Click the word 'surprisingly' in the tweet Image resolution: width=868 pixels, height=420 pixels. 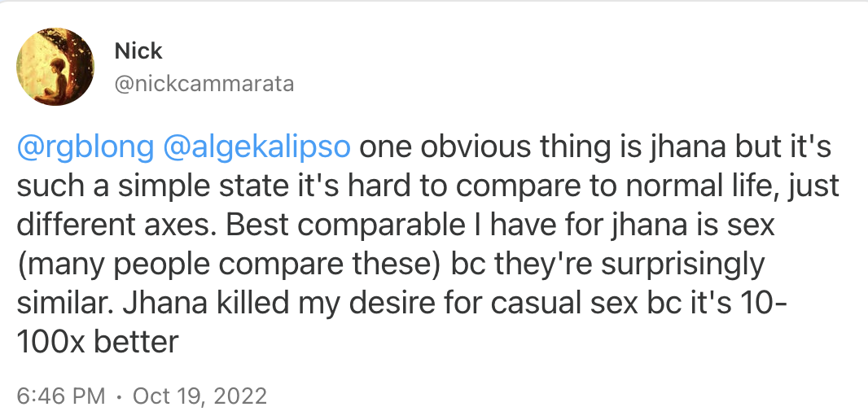coord(682,265)
